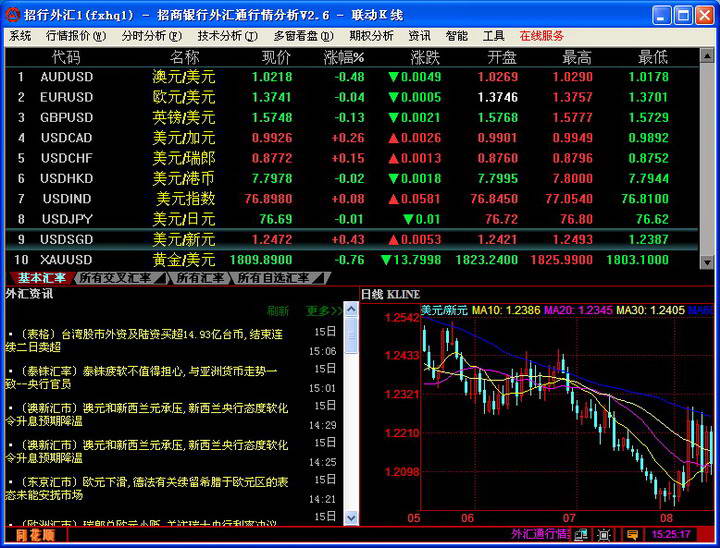The width and height of the screenshot is (720, 548).
Task: Sort by the 现价 column header
Action: click(x=276, y=57)
